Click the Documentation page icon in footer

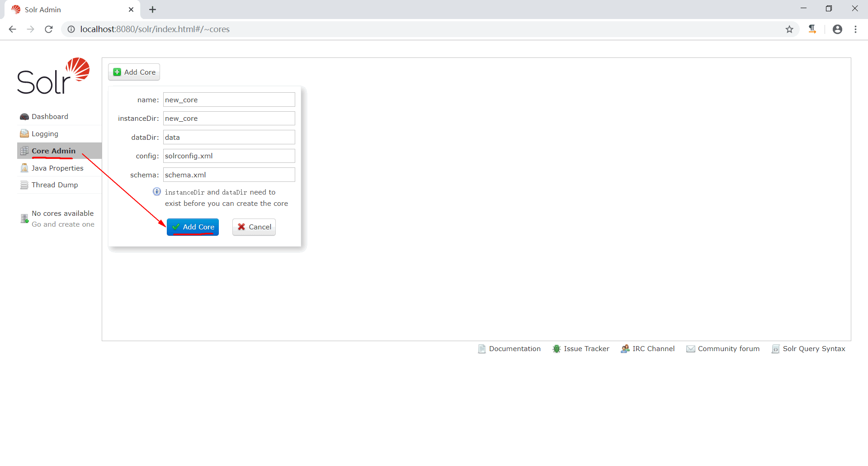pyautogui.click(x=482, y=349)
